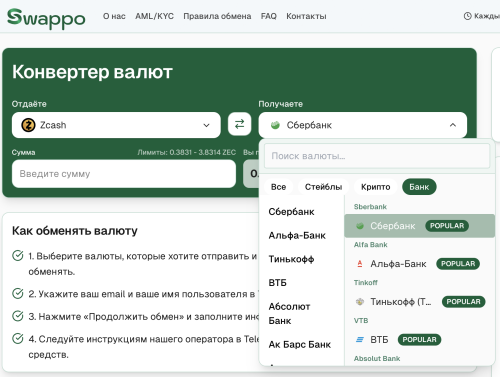Viewport: 500px width, 377px height.
Task: Click the VTB group heading
Action: tap(361, 321)
